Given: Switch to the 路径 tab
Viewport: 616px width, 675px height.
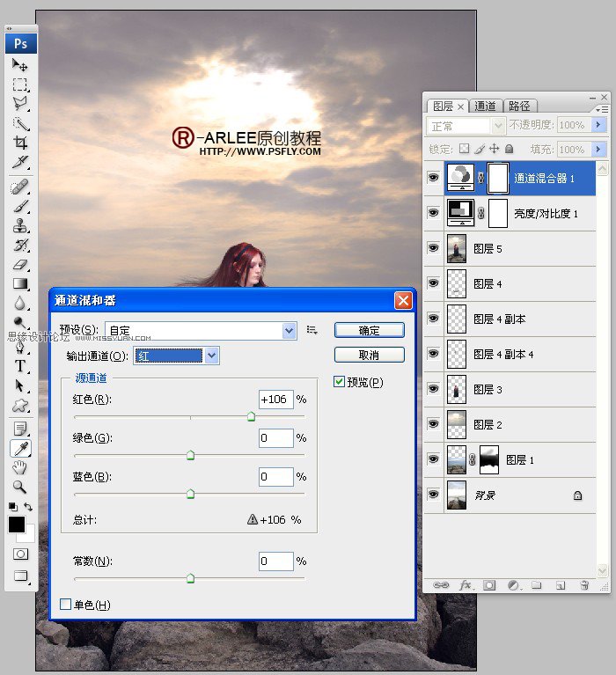Looking at the screenshot, I should pos(519,106).
